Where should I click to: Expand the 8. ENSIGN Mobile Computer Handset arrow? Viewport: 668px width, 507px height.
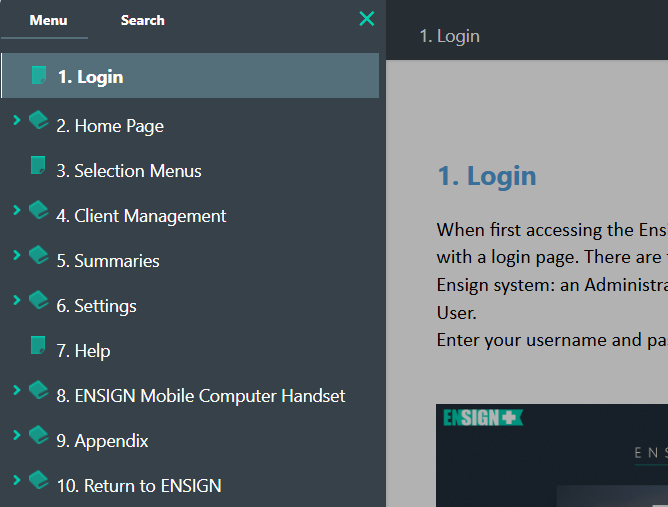pos(17,390)
